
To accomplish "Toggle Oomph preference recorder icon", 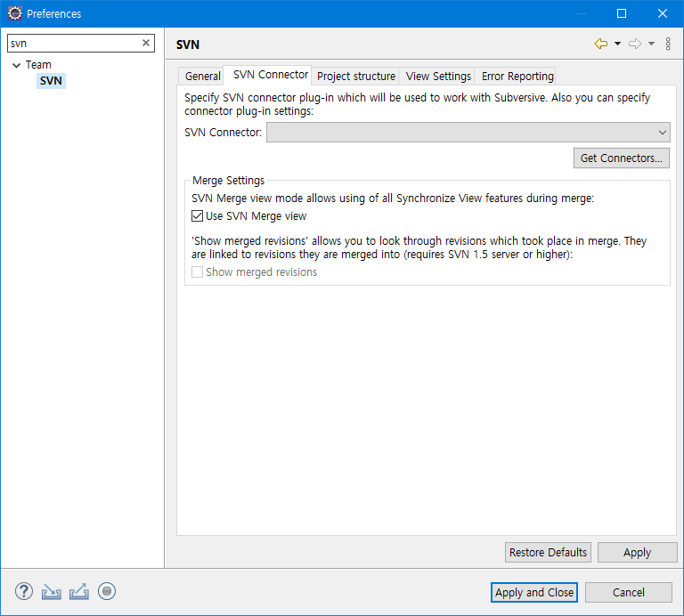I will (107, 592).
